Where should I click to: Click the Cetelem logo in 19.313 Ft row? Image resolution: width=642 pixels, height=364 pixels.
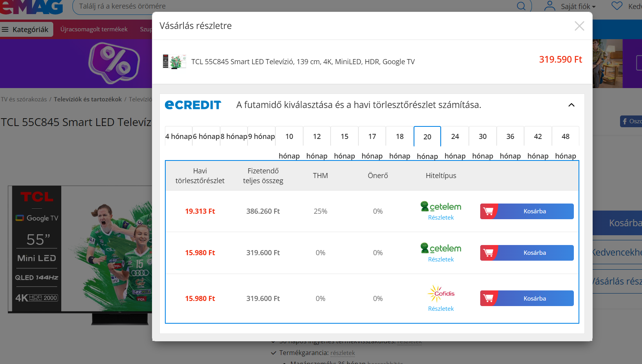(x=441, y=206)
